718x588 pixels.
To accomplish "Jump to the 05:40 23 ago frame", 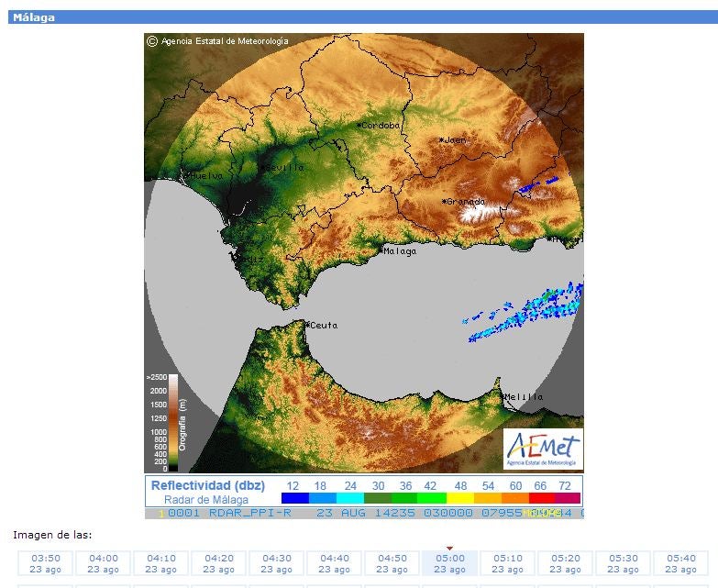I will click(681, 563).
